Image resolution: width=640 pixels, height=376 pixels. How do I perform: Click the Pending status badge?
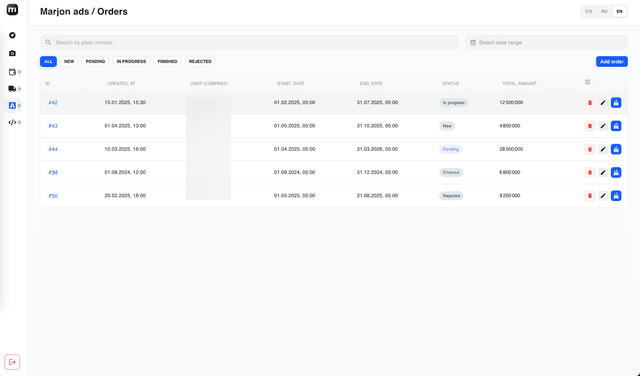pyautogui.click(x=451, y=149)
